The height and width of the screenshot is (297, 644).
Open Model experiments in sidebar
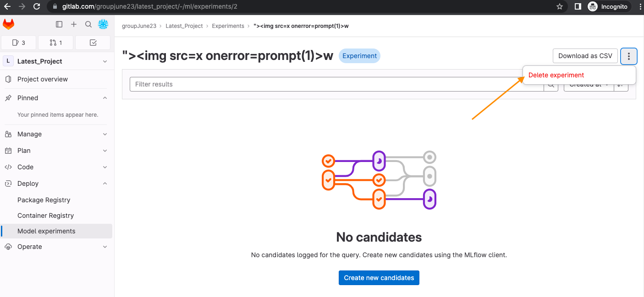[x=46, y=231]
